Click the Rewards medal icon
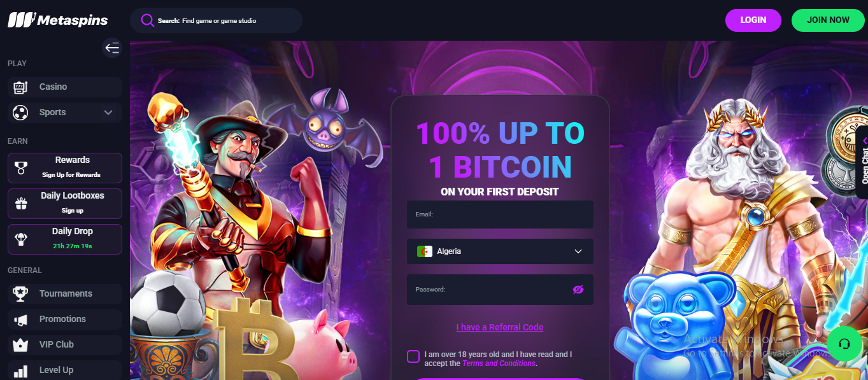868x380 pixels. coord(22,167)
